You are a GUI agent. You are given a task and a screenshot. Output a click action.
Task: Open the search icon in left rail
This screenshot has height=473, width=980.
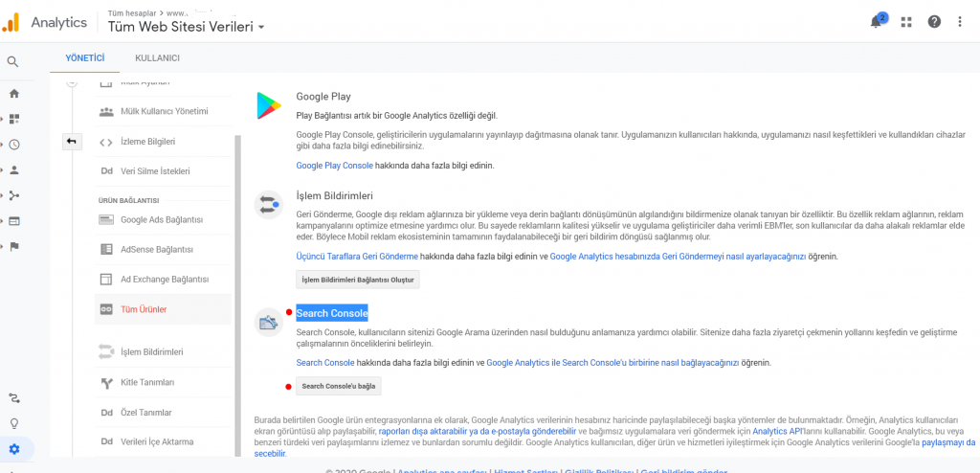(x=12, y=62)
